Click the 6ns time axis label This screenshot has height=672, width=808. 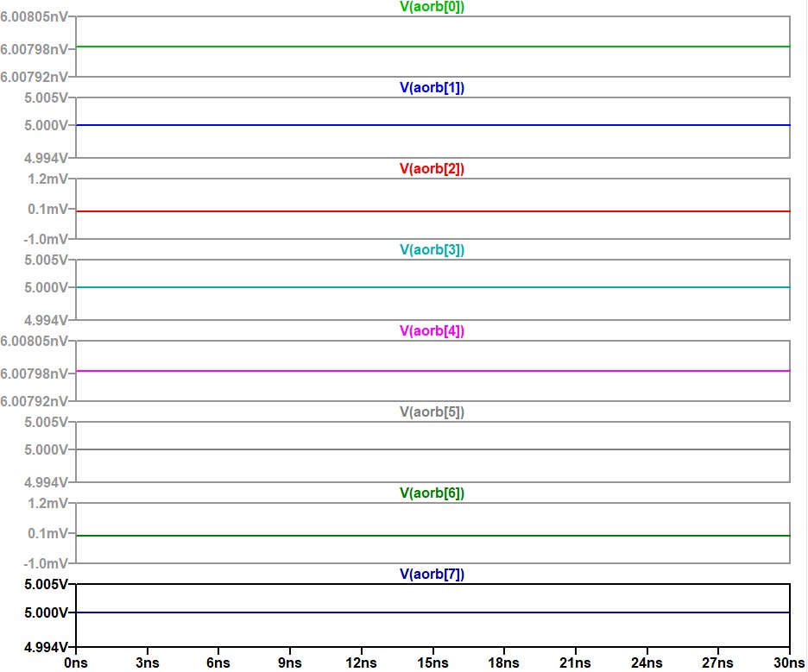(218, 663)
